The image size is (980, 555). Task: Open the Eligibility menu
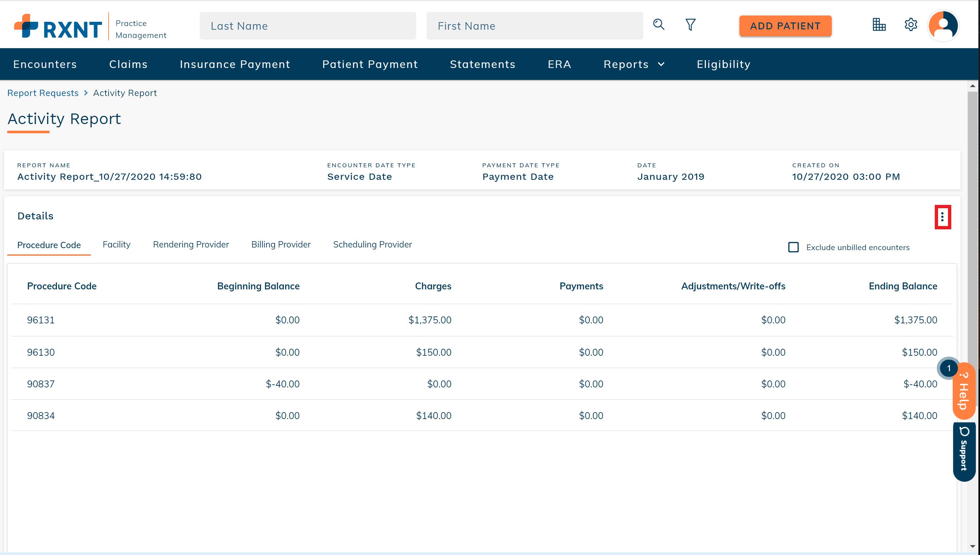coord(724,64)
